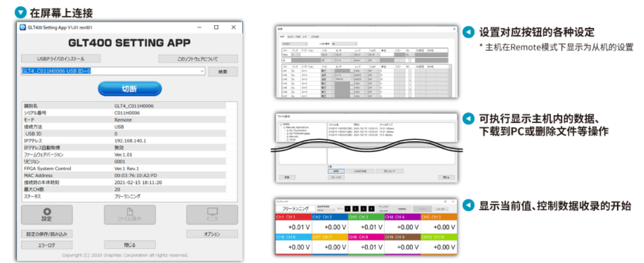
Task: Click teal arrow beside 设置对应按钮的各种设定
Action: tap(468, 32)
